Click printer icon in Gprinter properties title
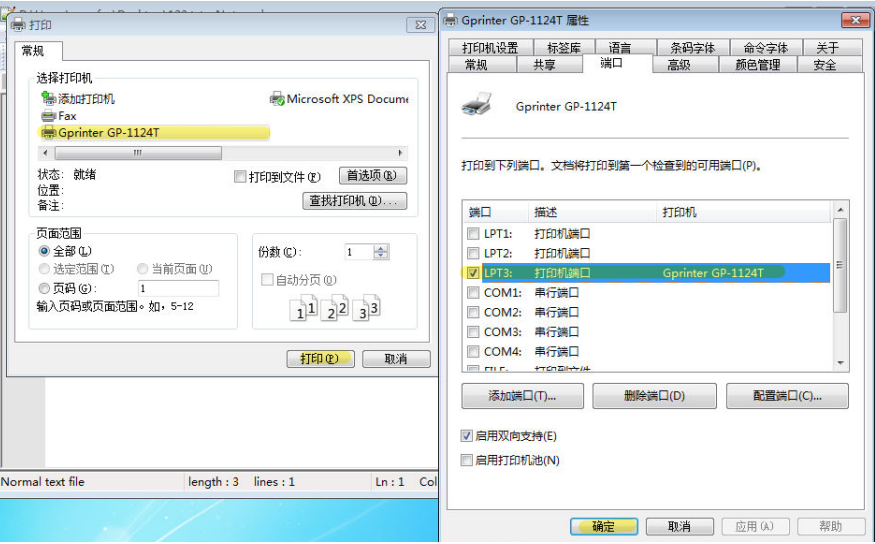 tap(450, 21)
